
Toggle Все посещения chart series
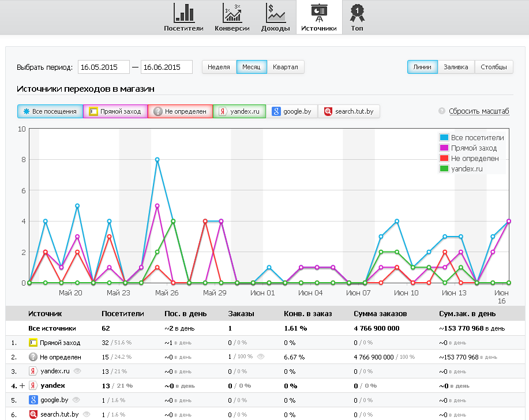pyautogui.click(x=50, y=111)
